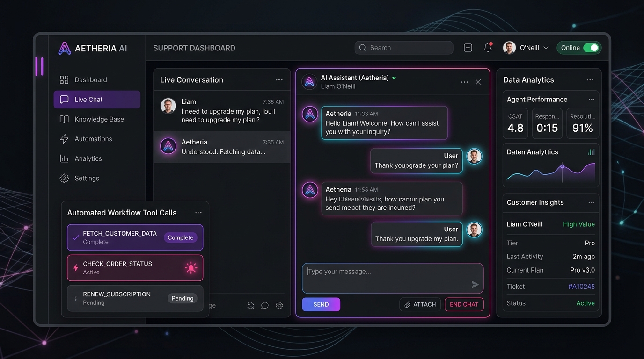Open the notifications bell icon
This screenshot has width=644, height=359.
(488, 48)
